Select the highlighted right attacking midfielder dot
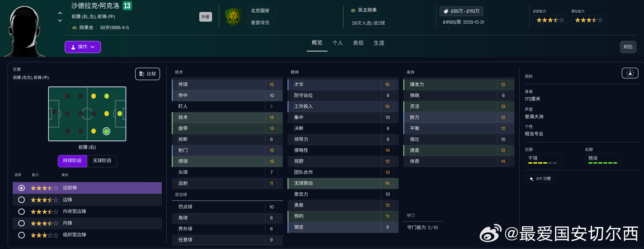 tap(107, 131)
